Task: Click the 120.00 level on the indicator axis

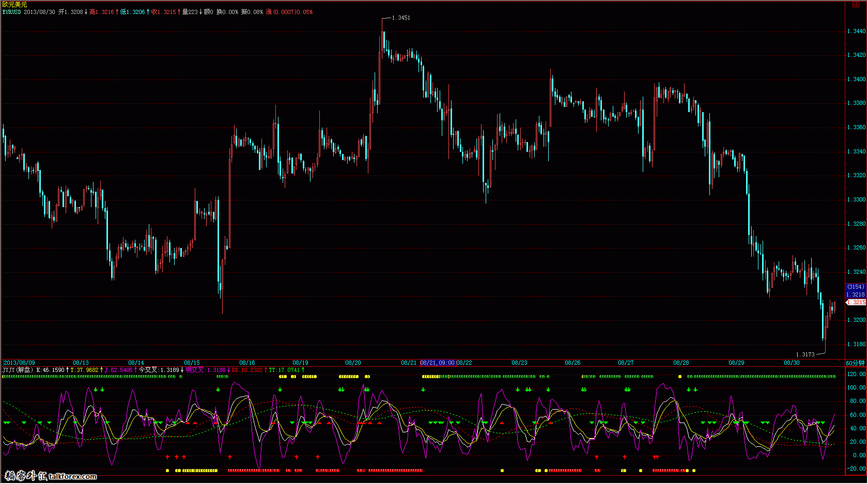Action: (856, 374)
